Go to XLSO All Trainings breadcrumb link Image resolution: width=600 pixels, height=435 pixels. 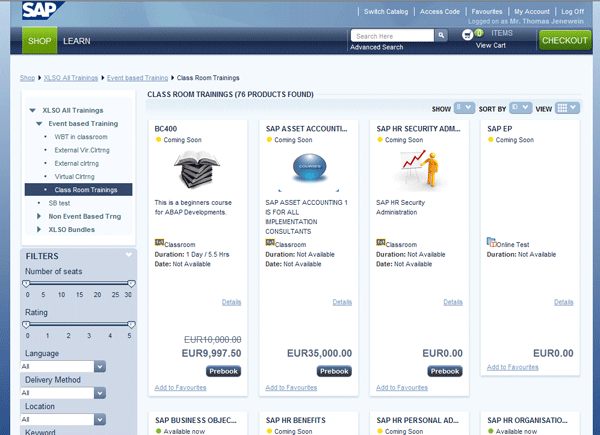coord(71,78)
